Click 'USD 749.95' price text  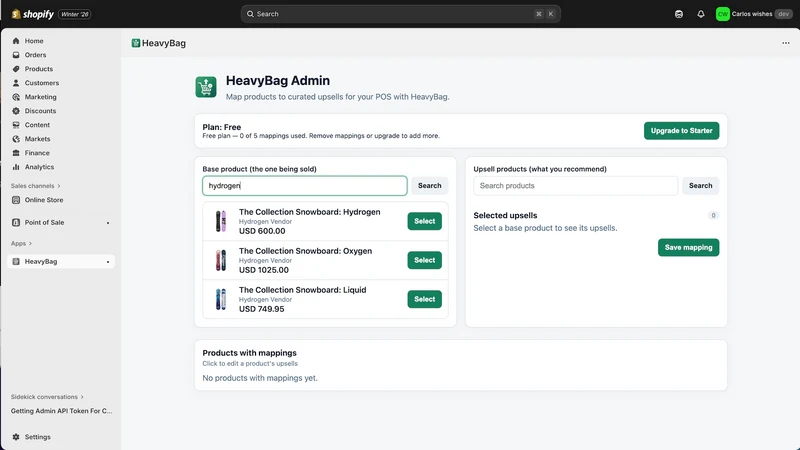(x=262, y=309)
